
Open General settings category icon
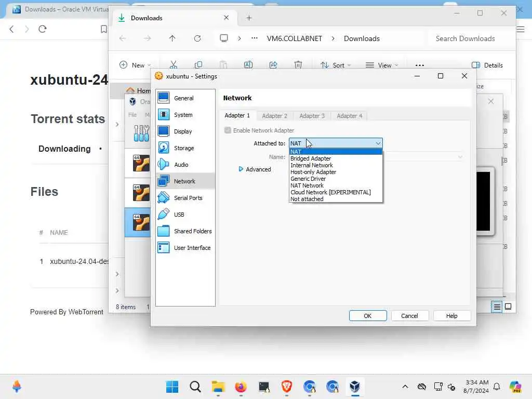click(164, 98)
